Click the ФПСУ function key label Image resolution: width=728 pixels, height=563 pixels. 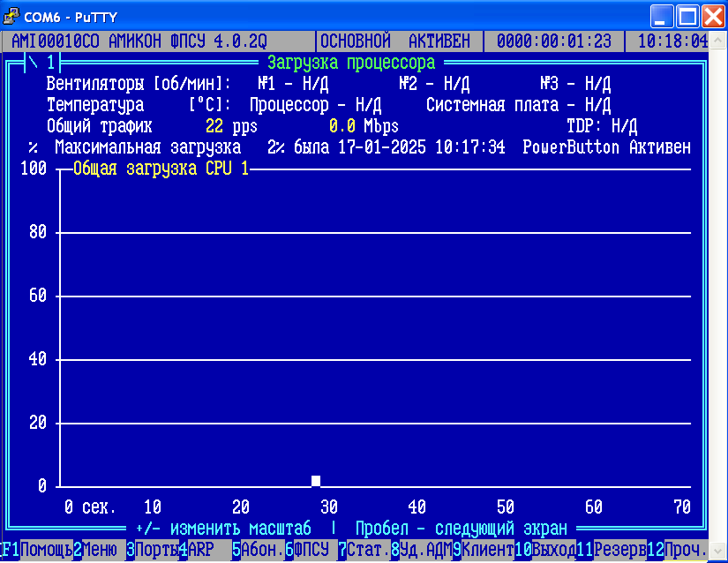[x=311, y=550]
